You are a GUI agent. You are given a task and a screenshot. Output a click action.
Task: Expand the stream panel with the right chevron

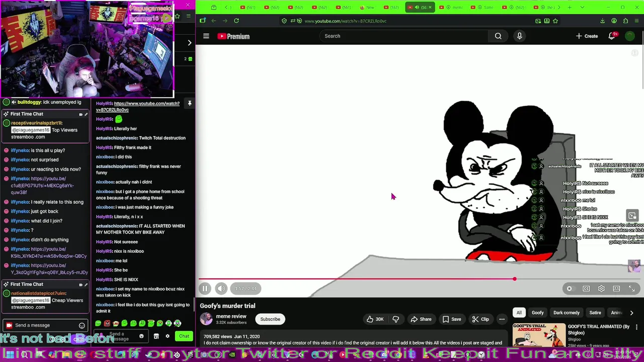click(x=190, y=43)
